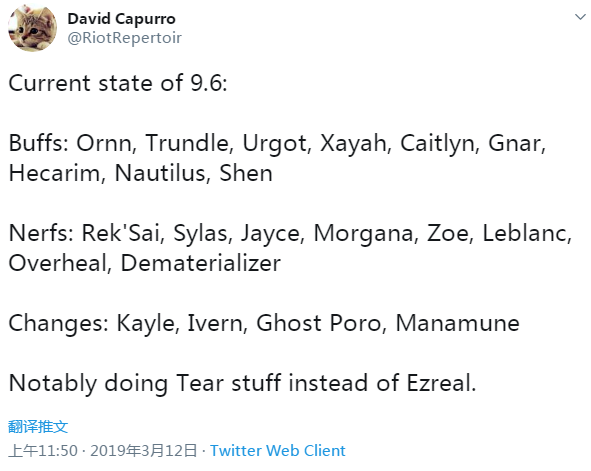
Task: Select the word 'Buffs:' in tweet
Action: coord(39,143)
